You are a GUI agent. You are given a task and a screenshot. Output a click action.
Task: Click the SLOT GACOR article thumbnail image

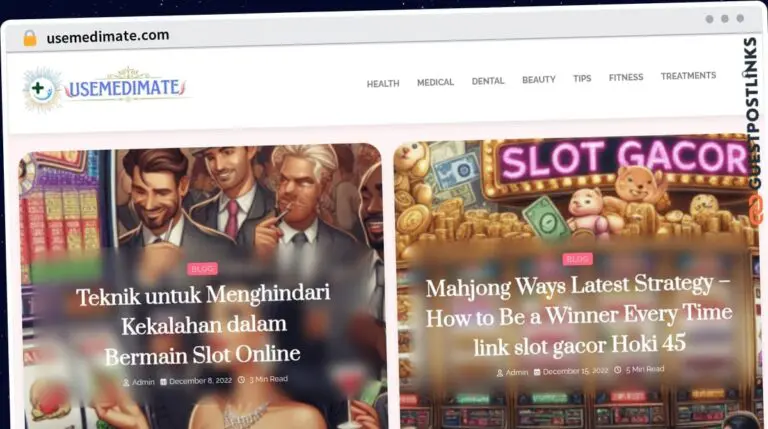pyautogui.click(x=577, y=282)
